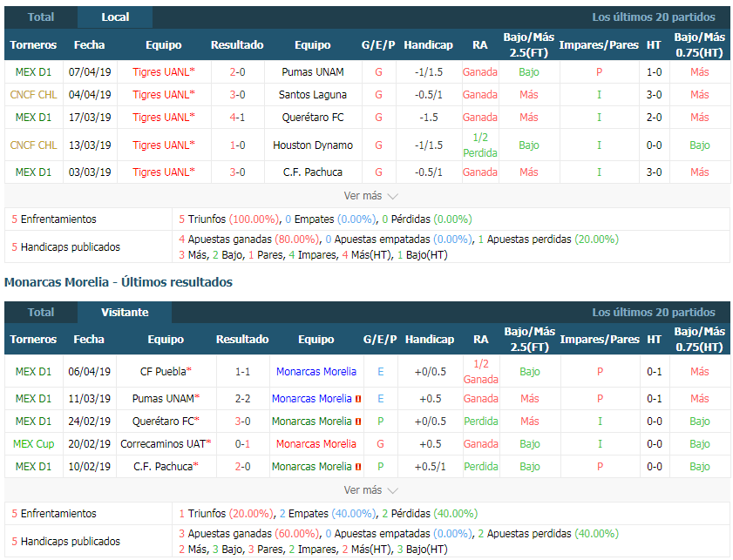This screenshot has width=733, height=560.
Task: Open the Correcaminos UAT team link
Action: 163,443
